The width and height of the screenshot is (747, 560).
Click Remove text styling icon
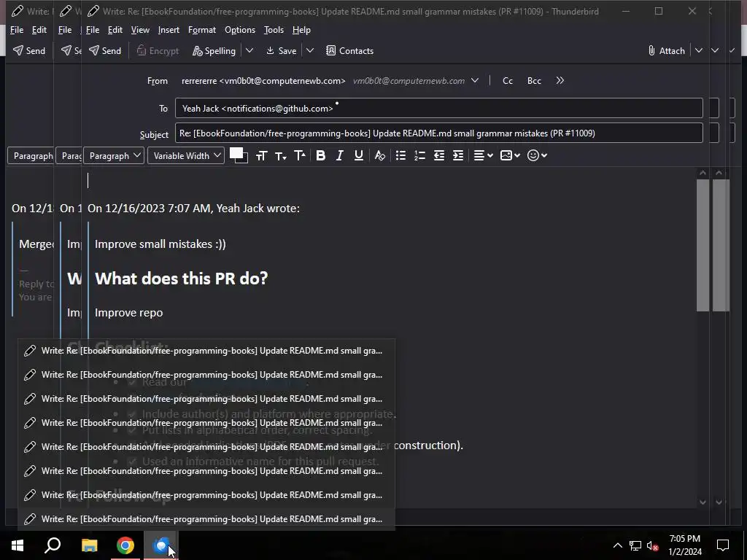tap(379, 156)
